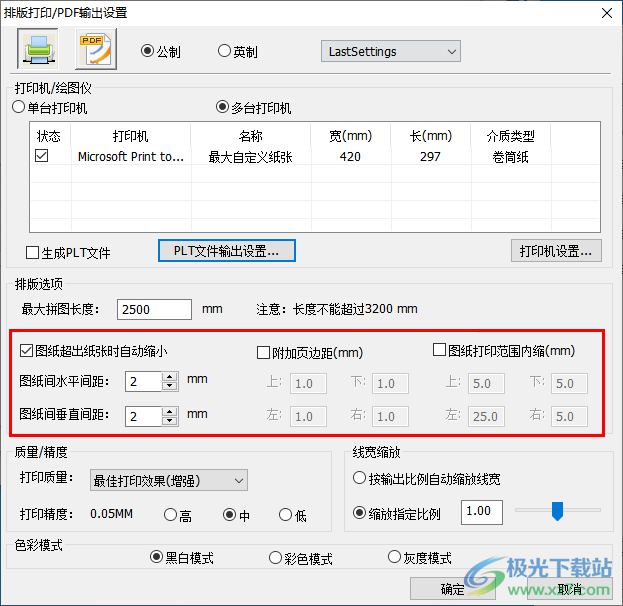Click the 内缩 右 5.0 field
The width and height of the screenshot is (623, 606).
point(569,416)
